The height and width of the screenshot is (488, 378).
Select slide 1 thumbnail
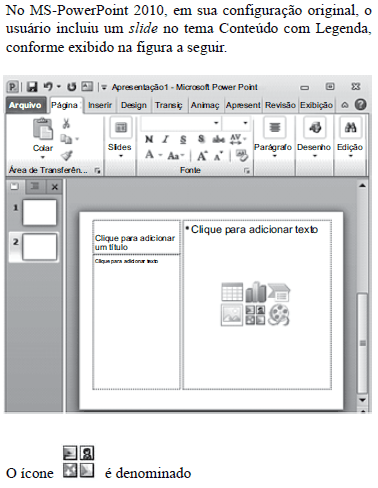[x=39, y=212]
